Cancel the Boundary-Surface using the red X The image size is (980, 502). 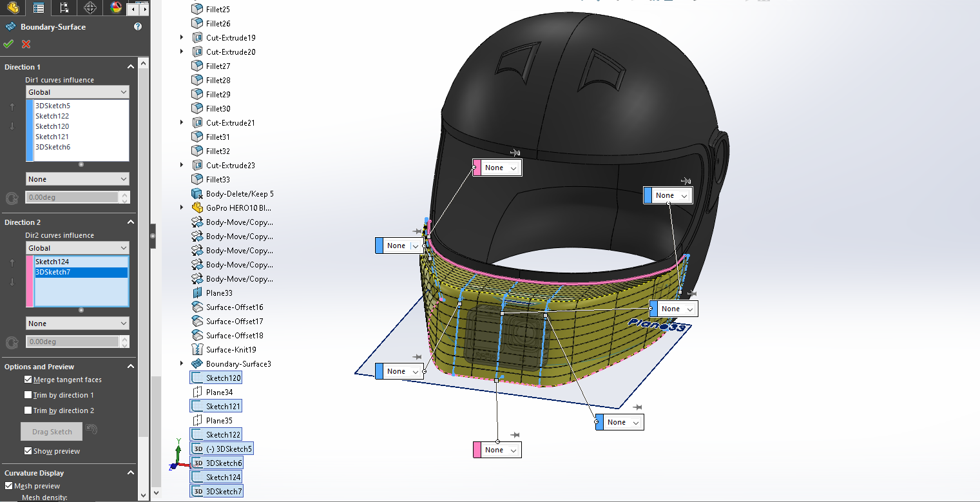tap(24, 44)
